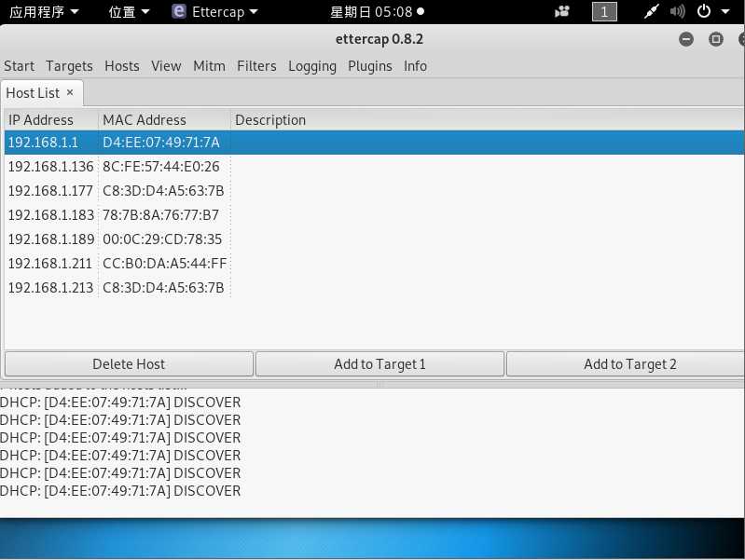Viewport: 745px width, 560px height.
Task: Click the Delete Host button
Action: pyautogui.click(x=129, y=364)
